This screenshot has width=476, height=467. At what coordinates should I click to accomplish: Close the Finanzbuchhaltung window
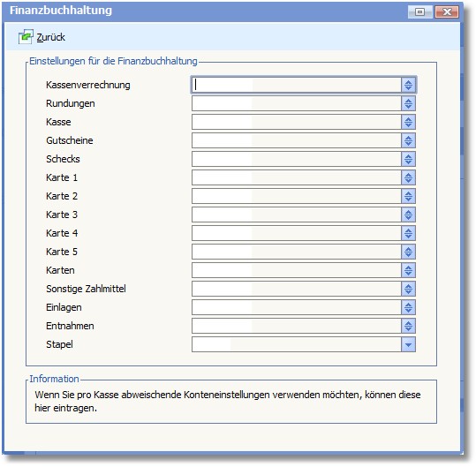tap(447, 11)
